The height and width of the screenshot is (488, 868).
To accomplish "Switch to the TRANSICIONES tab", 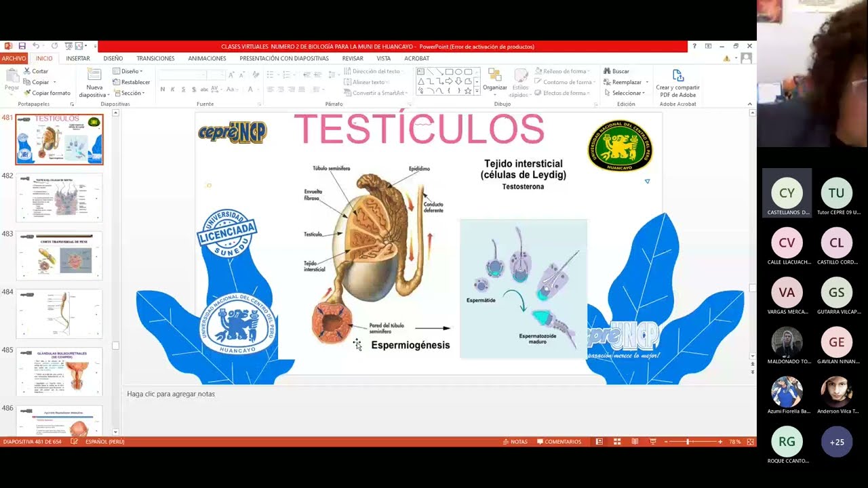I will coord(155,58).
